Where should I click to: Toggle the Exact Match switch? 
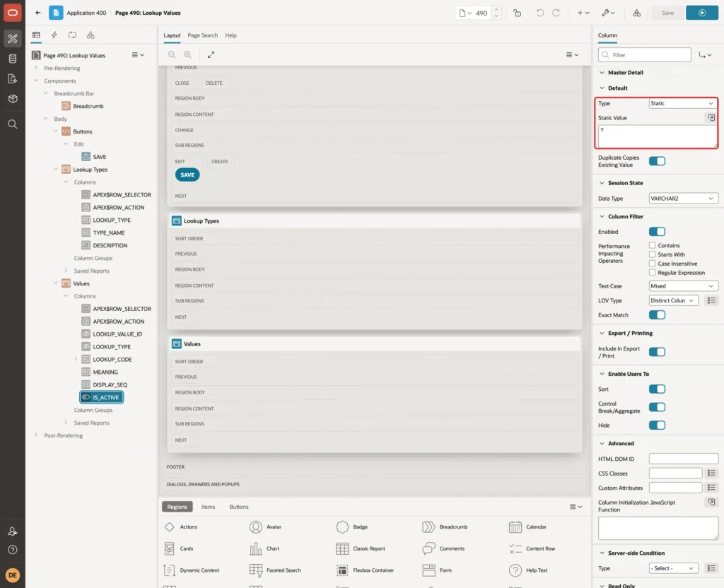(x=657, y=314)
